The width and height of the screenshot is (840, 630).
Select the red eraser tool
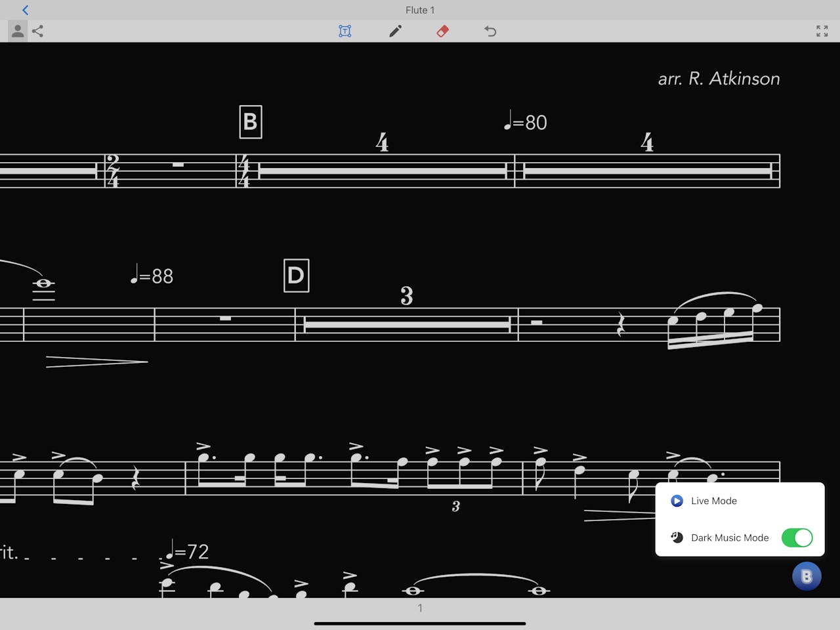pos(442,31)
